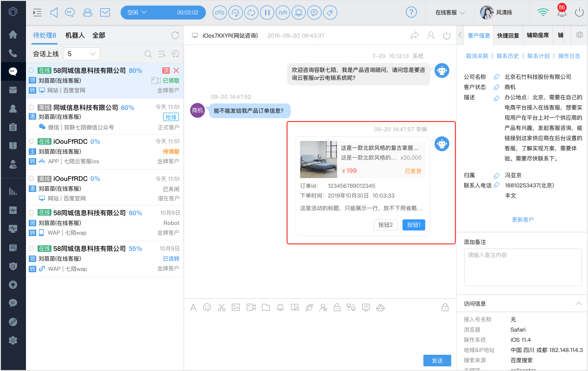The height and width of the screenshot is (371, 588).
Task: Open the customer panel settings gear
Action: coord(579,35)
